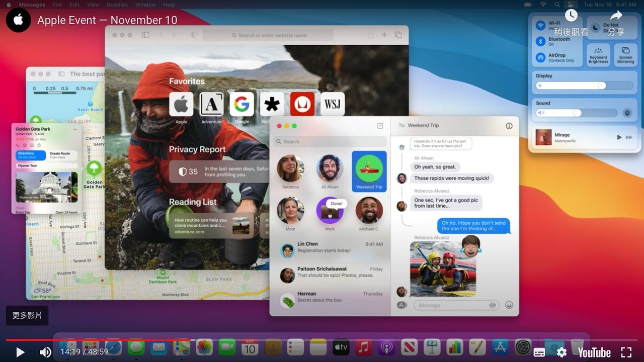This screenshot has height=362, width=644.
Task: Toggle Bluetooth in Control Center
Action: [x=541, y=41]
